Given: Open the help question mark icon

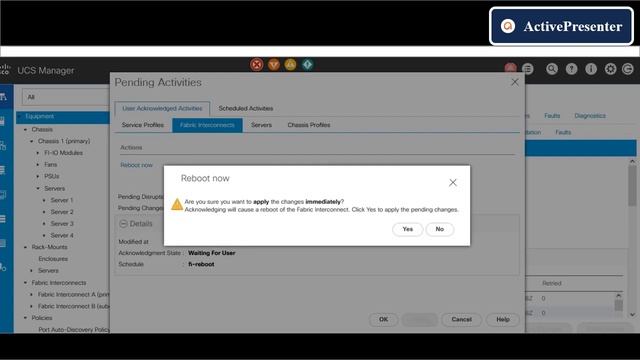Looking at the screenshot, I should (x=571, y=69).
